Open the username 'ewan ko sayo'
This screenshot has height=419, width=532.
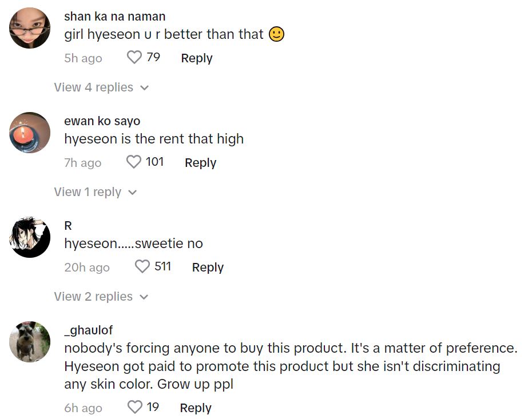102,121
